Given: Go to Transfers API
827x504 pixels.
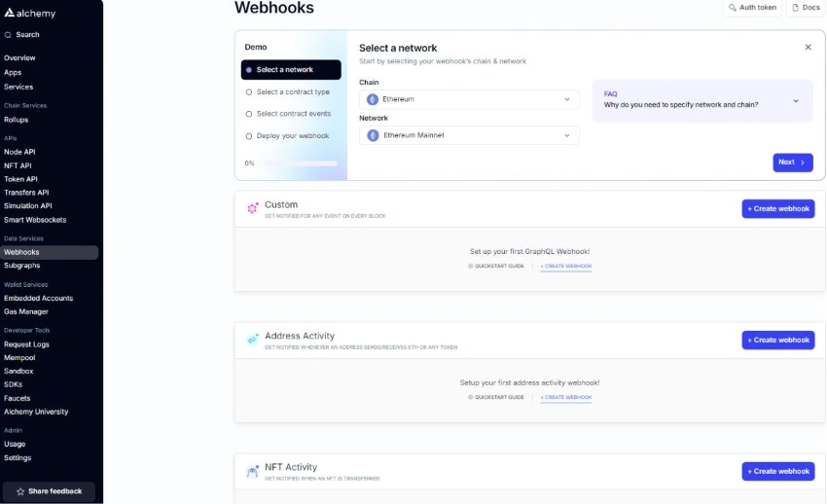Looking at the screenshot, I should coord(26,193).
